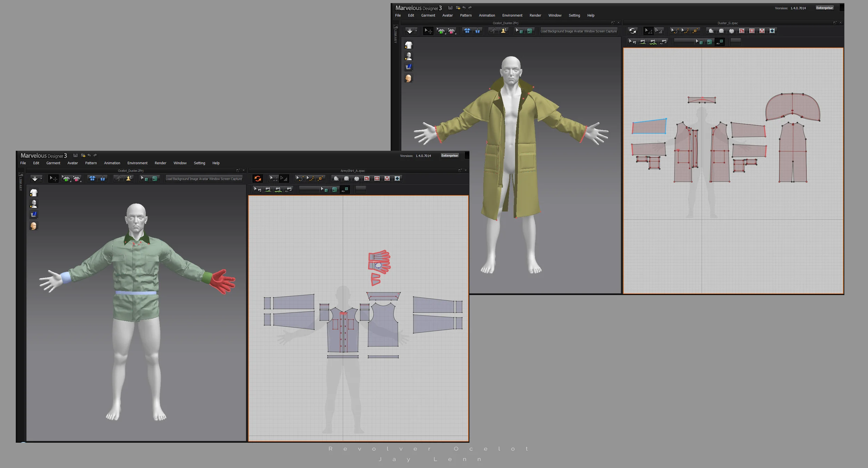Pick the Polygon pattern tool in ArmyShirt window
The height and width of the screenshot is (468, 868).
(336, 179)
